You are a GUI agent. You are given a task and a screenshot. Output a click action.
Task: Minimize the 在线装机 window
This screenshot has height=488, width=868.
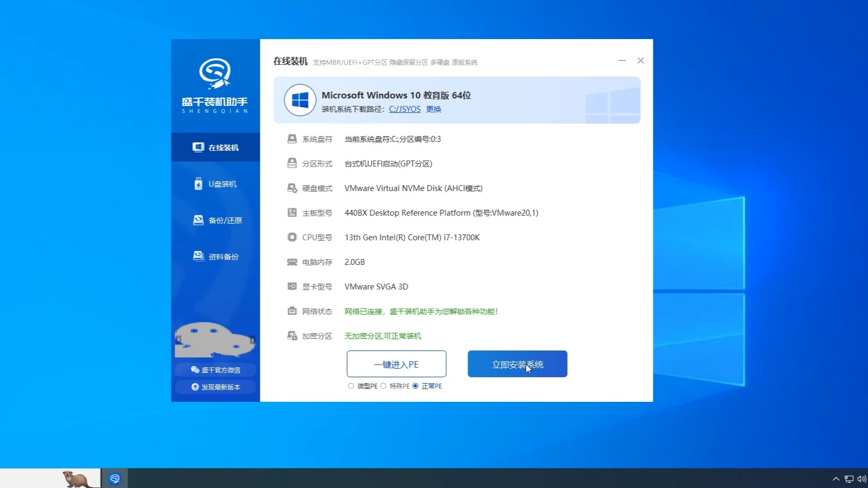622,60
